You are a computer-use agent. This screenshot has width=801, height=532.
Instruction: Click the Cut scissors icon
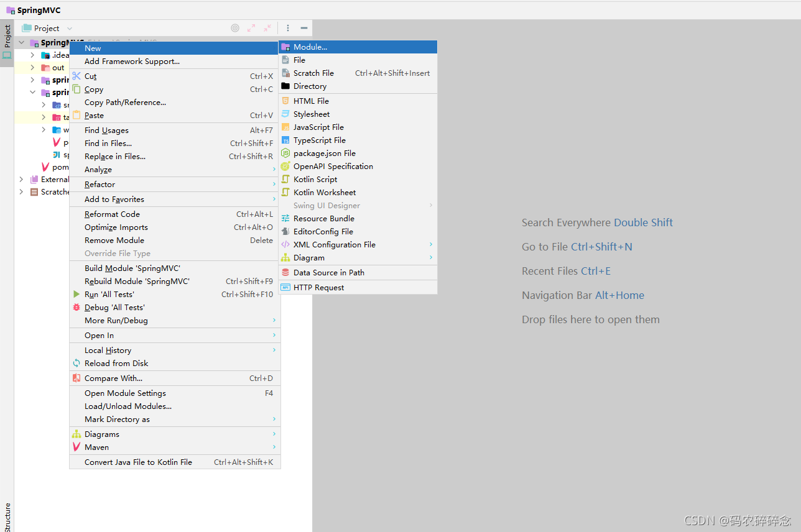point(76,76)
